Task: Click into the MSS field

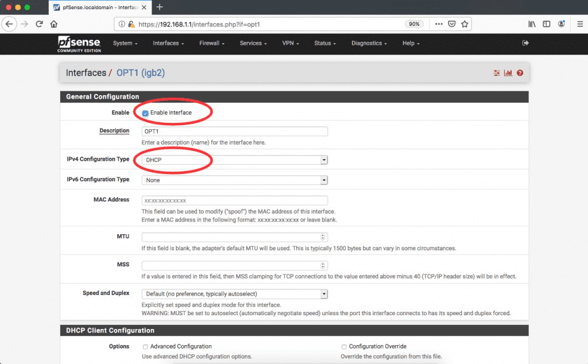Action: coord(235,265)
